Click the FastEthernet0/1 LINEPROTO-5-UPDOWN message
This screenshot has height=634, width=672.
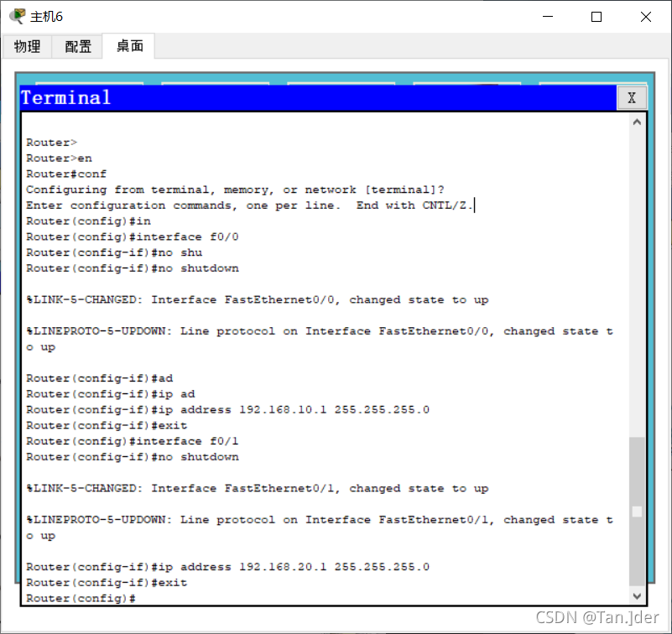pyautogui.click(x=320, y=527)
